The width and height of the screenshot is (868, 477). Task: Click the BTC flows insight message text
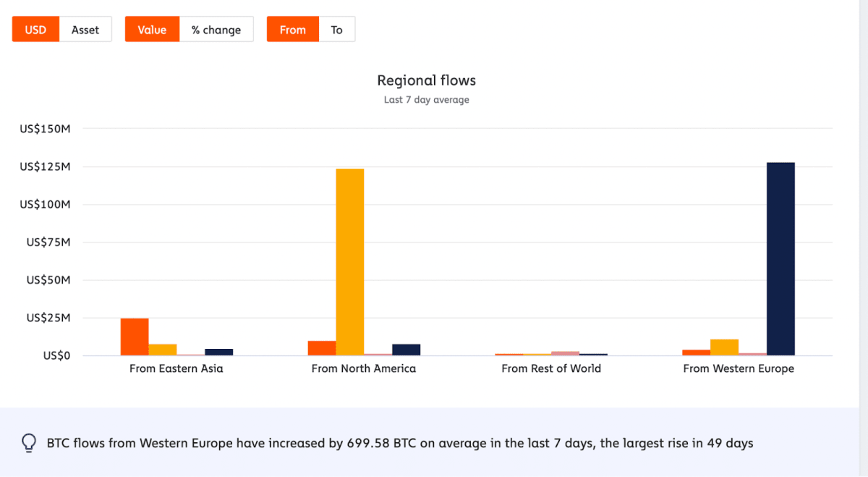[400, 443]
